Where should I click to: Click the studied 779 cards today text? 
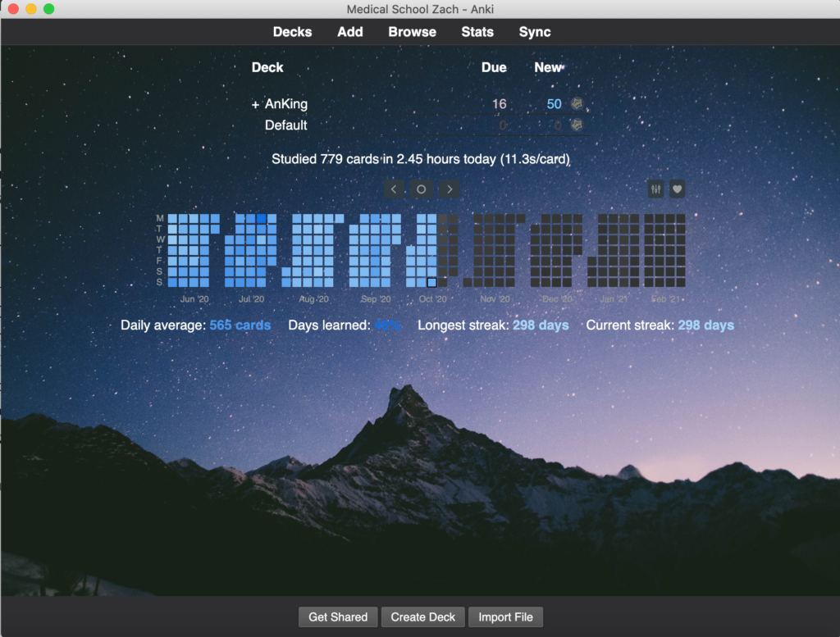(x=421, y=159)
